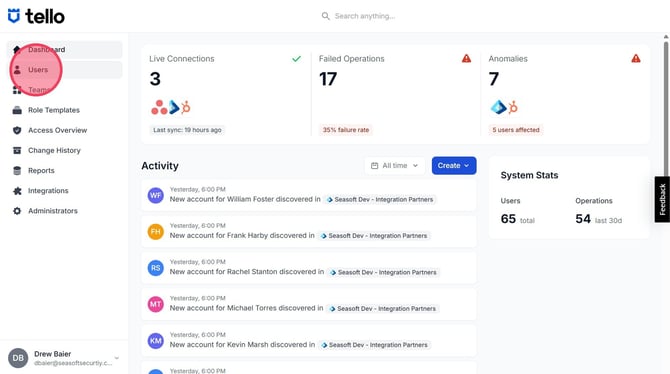Click the Feedback side tab
The height and width of the screenshot is (374, 670).
click(x=662, y=199)
